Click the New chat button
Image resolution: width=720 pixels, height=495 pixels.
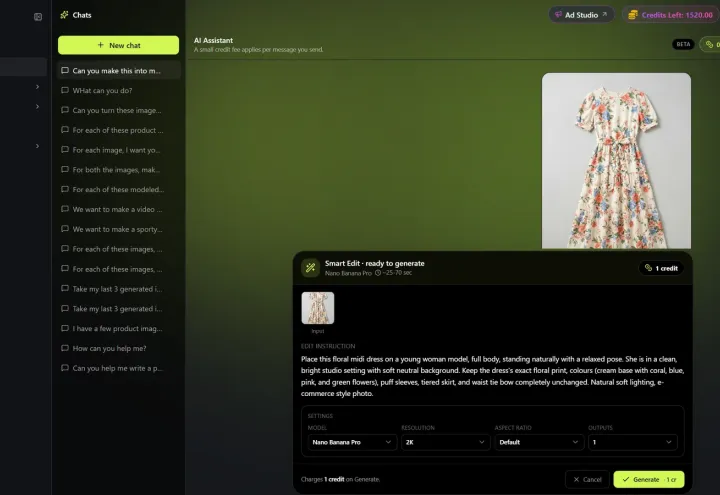pyautogui.click(x=118, y=45)
